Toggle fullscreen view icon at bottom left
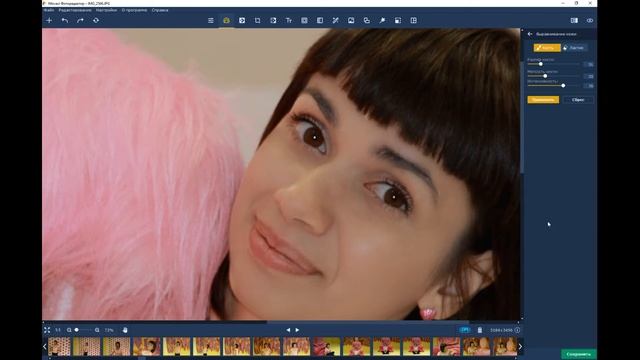 pyautogui.click(x=47, y=330)
